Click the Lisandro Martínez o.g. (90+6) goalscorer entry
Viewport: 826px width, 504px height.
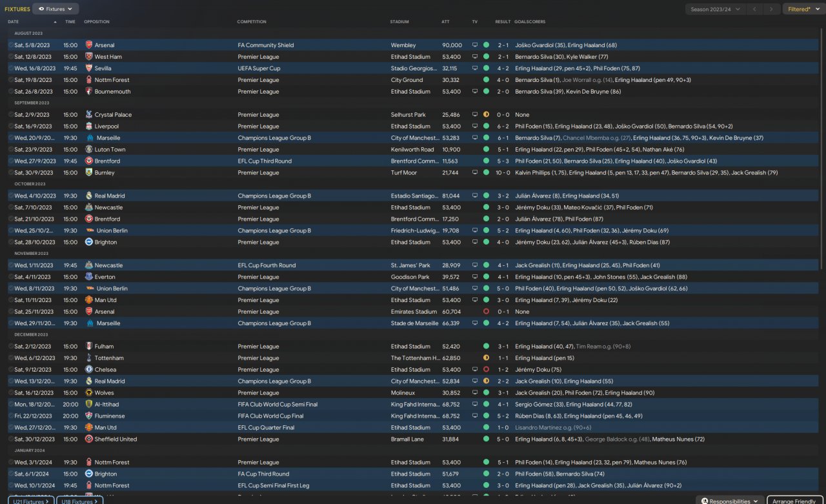pyautogui.click(x=554, y=428)
